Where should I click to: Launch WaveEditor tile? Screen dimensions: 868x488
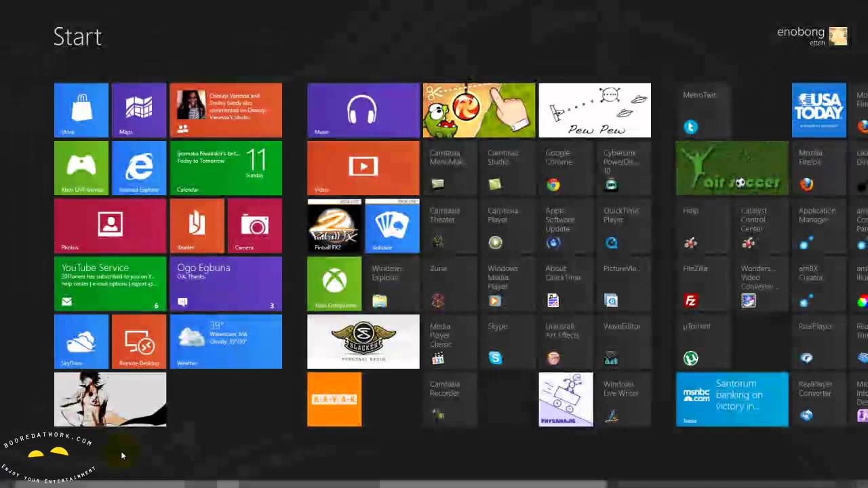624,342
